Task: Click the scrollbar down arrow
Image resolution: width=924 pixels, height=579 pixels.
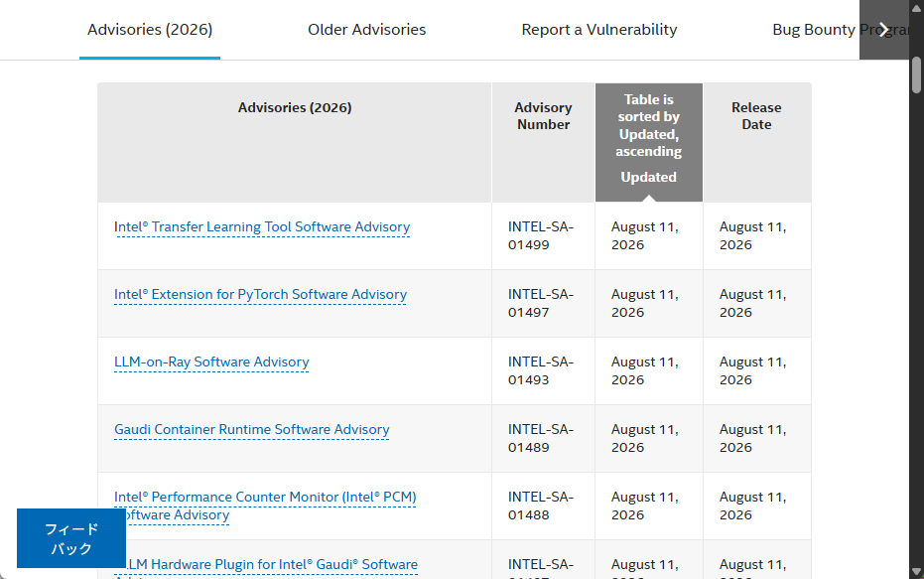Action: click(916, 572)
